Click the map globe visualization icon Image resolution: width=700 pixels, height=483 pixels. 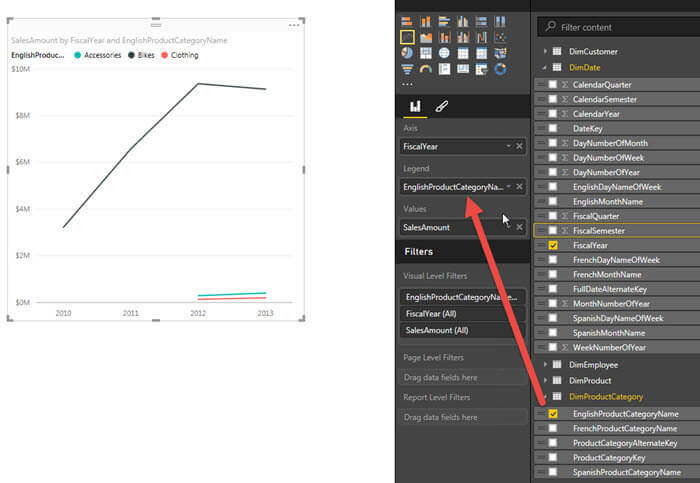coord(444,53)
